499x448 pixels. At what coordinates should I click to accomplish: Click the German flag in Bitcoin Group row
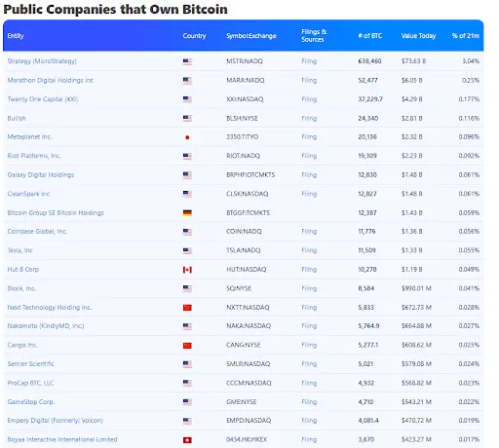coord(187,213)
